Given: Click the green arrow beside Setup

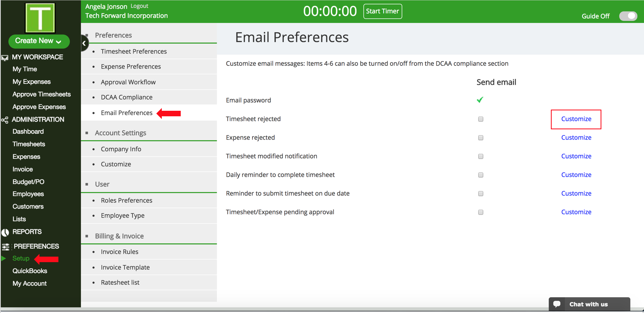Looking at the screenshot, I should [x=4, y=259].
